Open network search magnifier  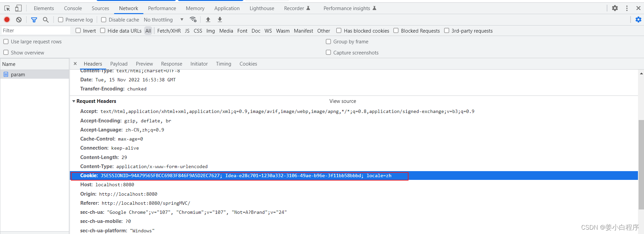point(46,19)
